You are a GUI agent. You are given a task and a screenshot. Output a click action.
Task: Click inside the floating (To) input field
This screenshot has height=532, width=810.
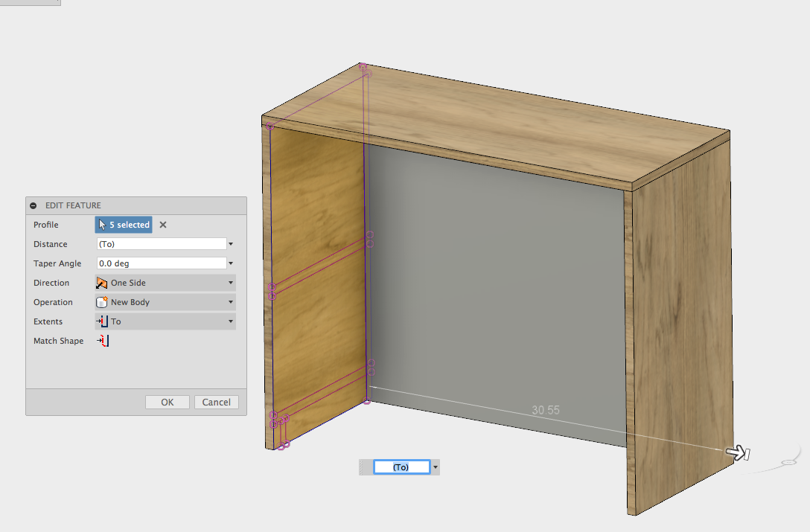pos(401,467)
